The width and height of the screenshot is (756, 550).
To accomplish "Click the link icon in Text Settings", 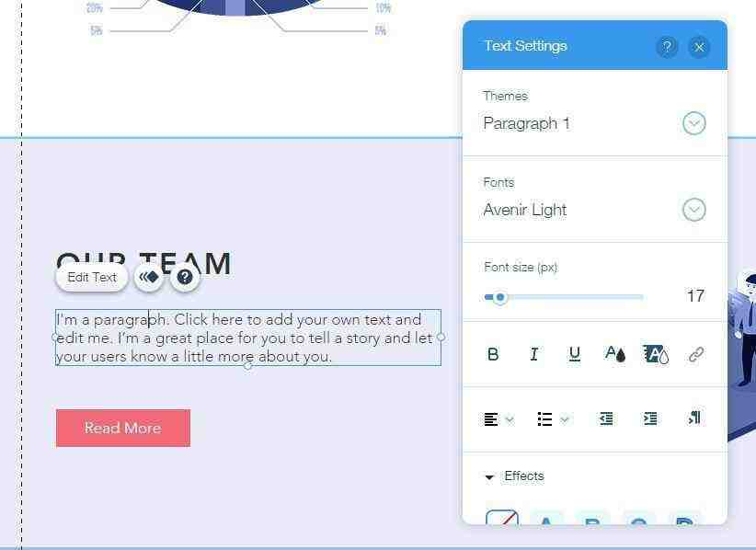I will coord(695,354).
